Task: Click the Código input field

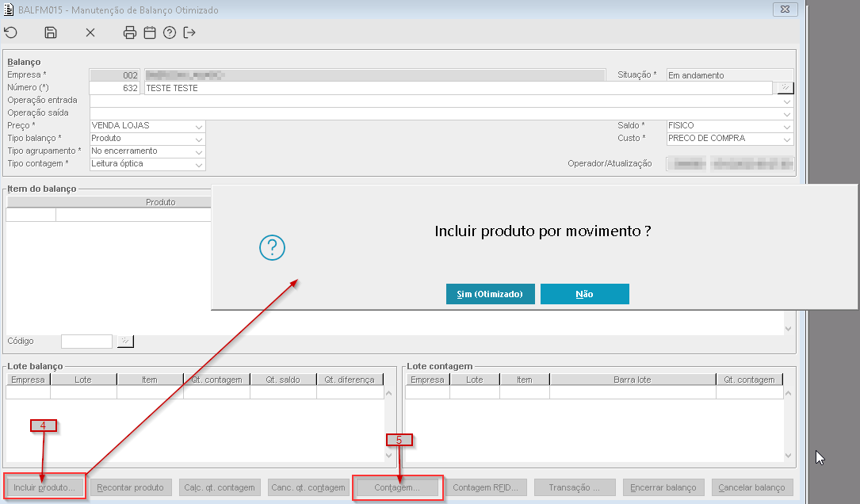Action: point(86,341)
